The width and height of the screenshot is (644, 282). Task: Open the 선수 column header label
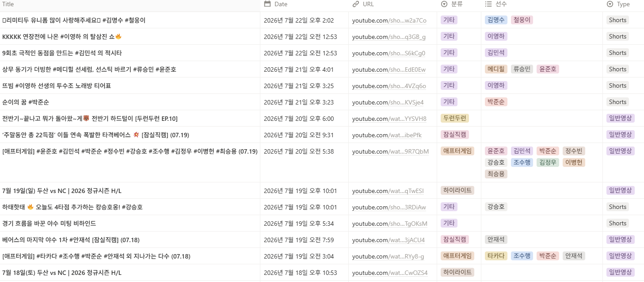pos(501,4)
